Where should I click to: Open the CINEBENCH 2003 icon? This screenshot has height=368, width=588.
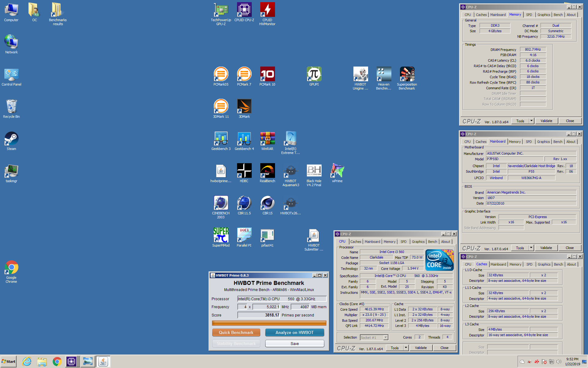point(221,207)
